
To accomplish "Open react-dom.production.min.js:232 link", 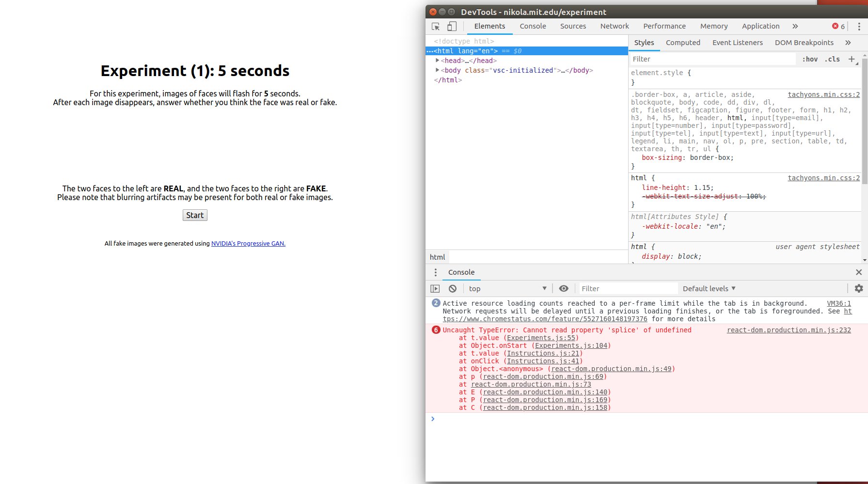I will click(x=789, y=330).
